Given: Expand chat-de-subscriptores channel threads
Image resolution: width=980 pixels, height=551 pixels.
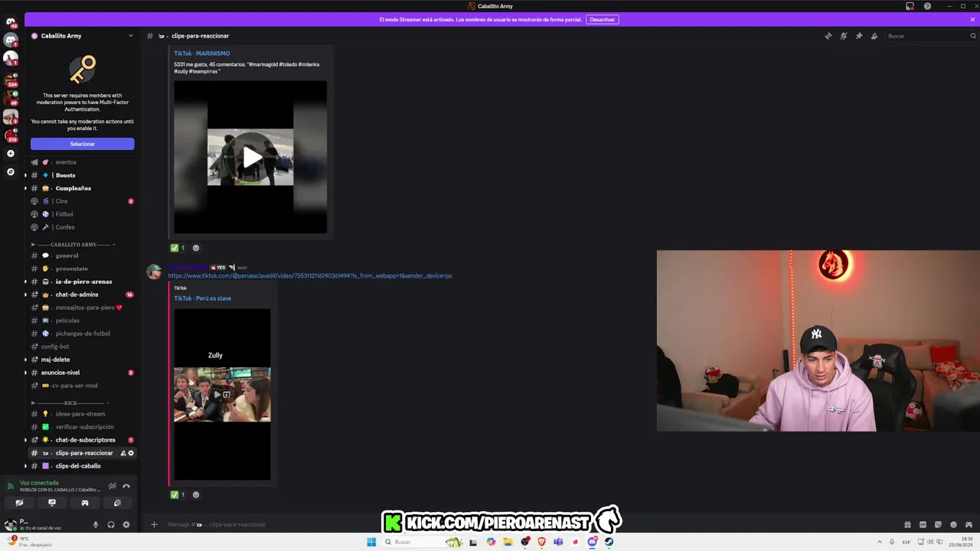Looking at the screenshot, I should 25,440.
